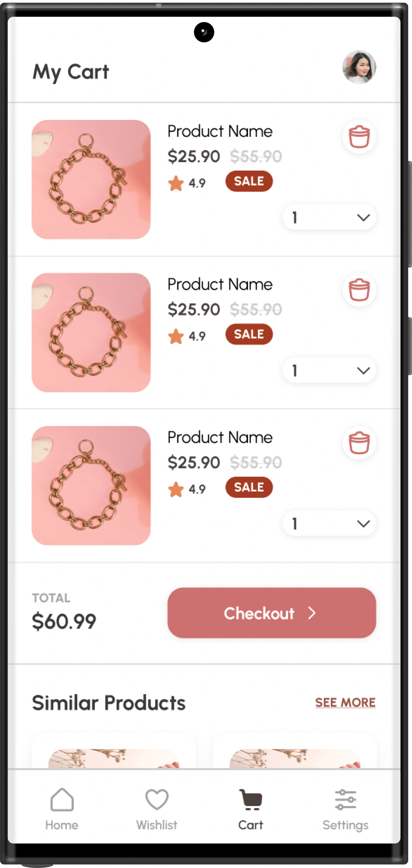Tap the SALE badge on the second product
This screenshot has height=868, width=412.
tap(249, 334)
